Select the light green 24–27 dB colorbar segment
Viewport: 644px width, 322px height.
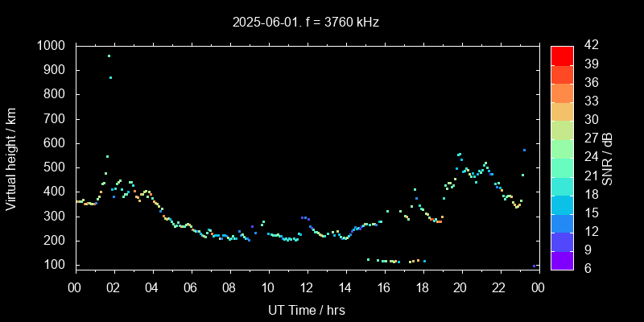562,147
